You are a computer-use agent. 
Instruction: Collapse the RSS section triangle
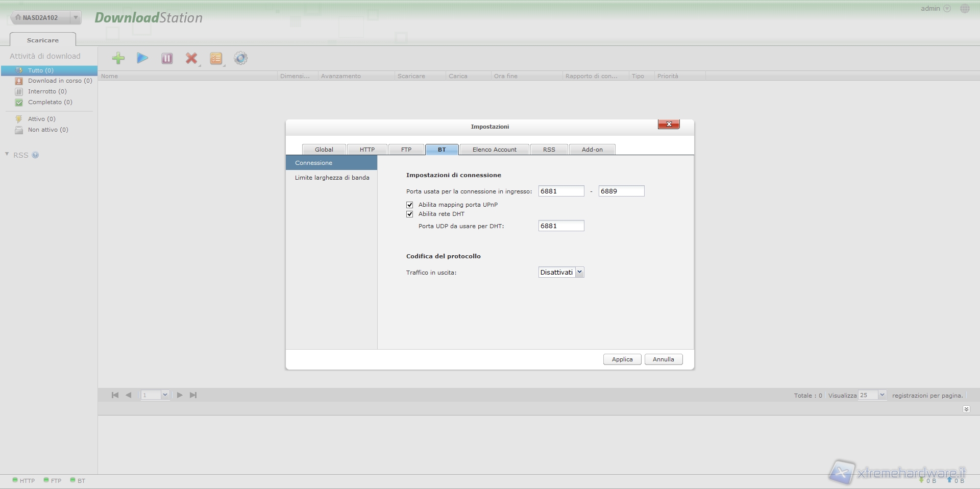pyautogui.click(x=7, y=154)
